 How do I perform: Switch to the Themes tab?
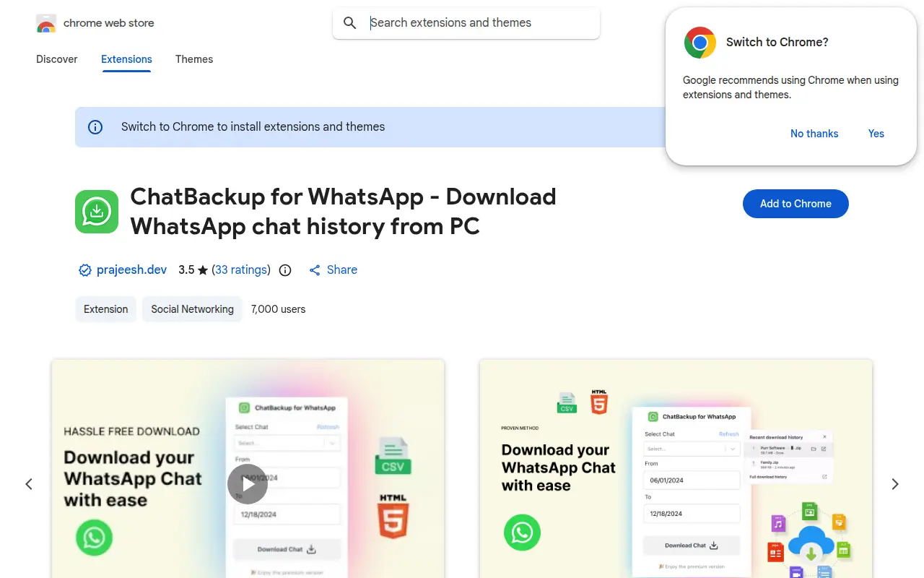click(x=194, y=59)
